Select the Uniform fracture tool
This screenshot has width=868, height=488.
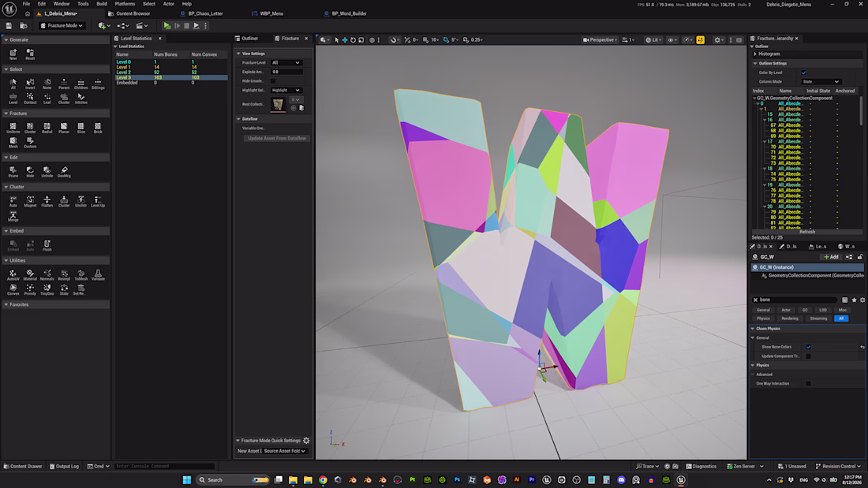[13, 128]
